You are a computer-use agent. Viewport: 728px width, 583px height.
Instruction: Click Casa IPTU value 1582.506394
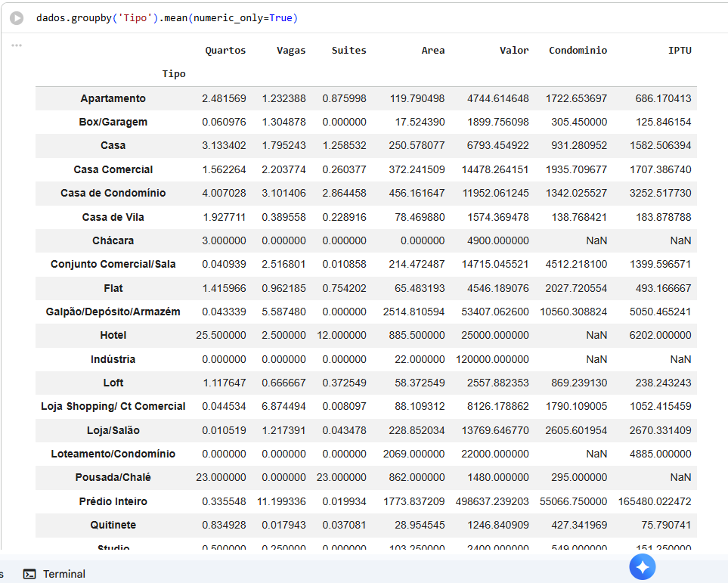coord(660,145)
